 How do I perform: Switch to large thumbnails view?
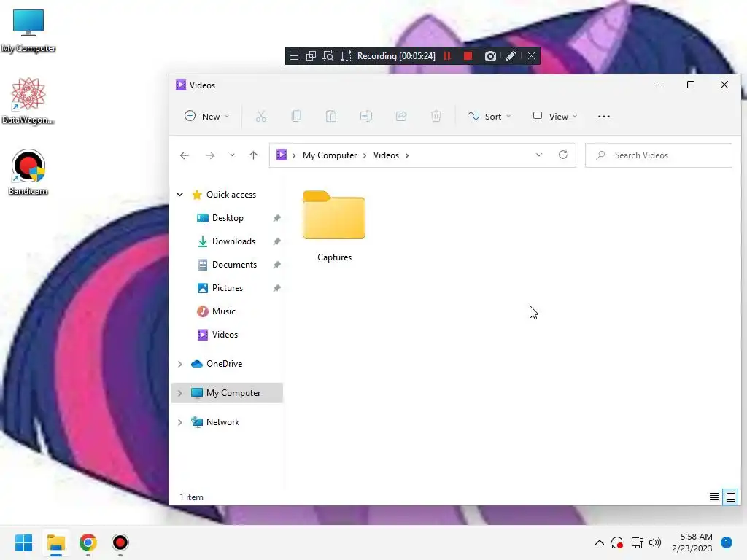tap(730, 497)
